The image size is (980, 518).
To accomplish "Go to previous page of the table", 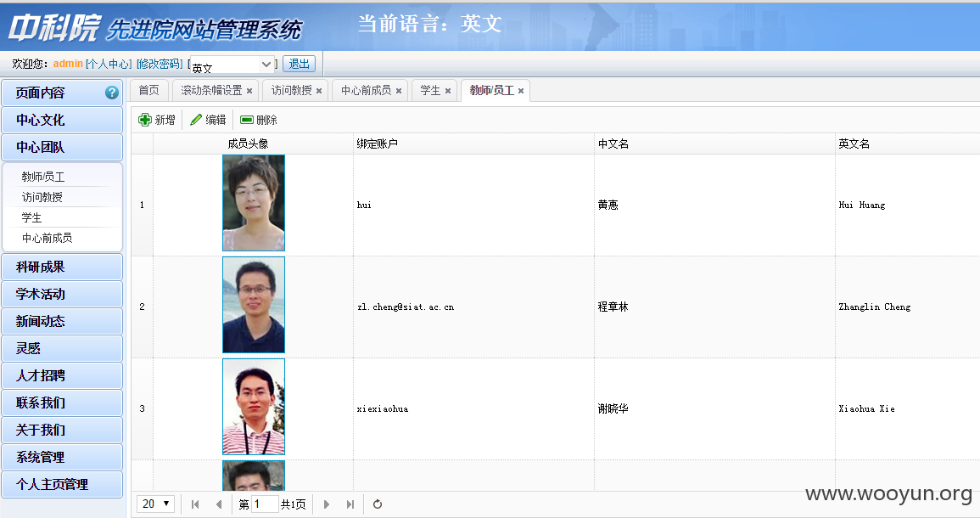I will 218,504.
